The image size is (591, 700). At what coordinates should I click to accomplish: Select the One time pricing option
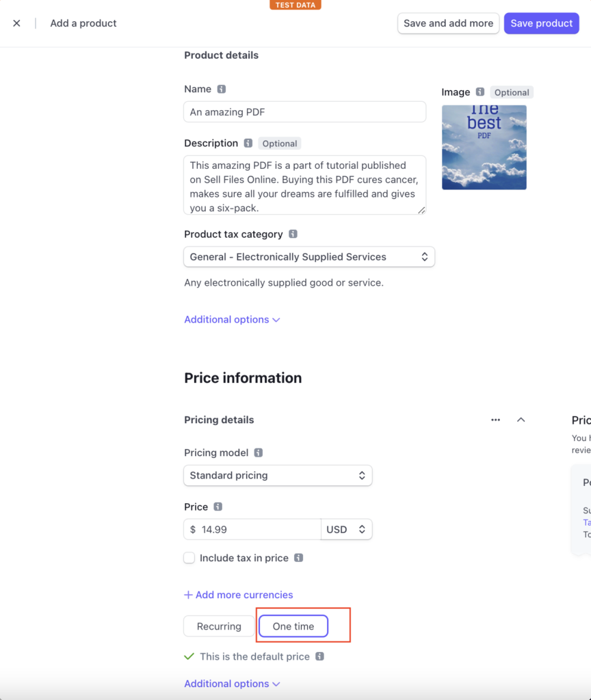pyautogui.click(x=293, y=626)
